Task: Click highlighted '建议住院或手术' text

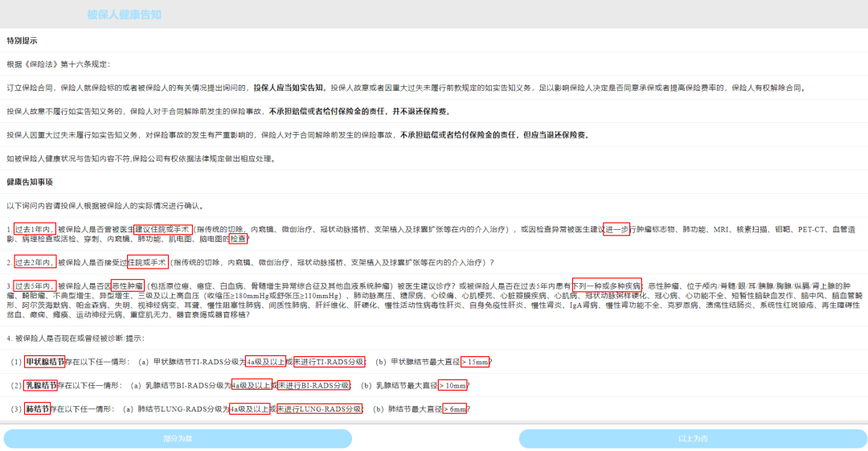Action: (162, 229)
